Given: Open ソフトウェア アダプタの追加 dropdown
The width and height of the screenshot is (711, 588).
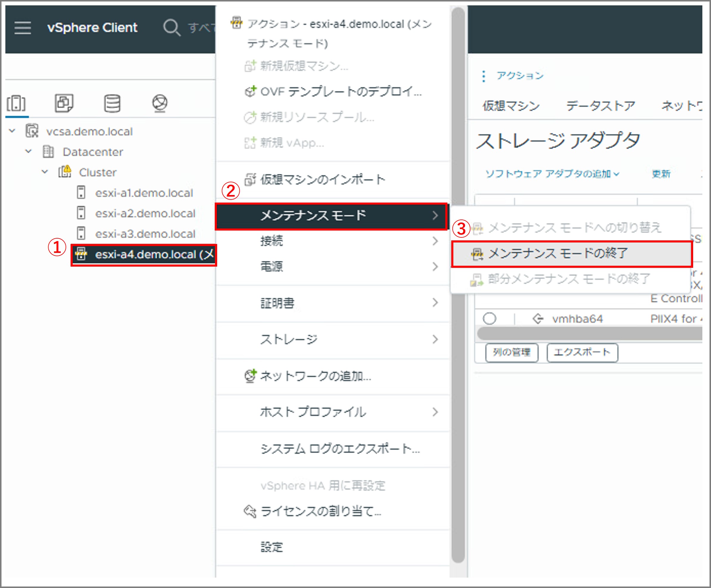Looking at the screenshot, I should 552,174.
